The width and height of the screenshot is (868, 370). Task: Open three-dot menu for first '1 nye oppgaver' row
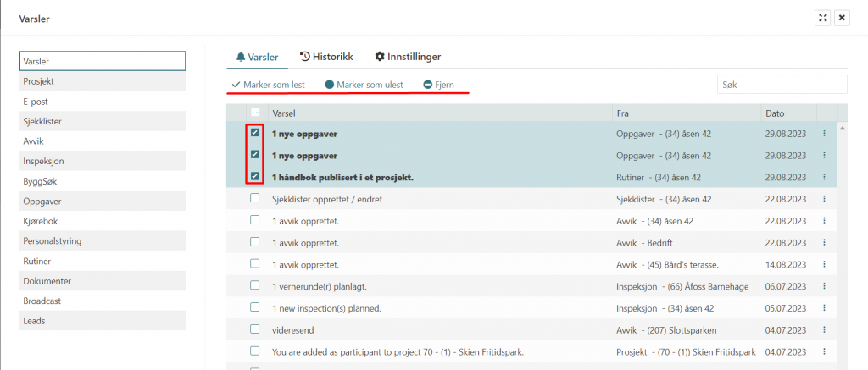pyautogui.click(x=824, y=134)
